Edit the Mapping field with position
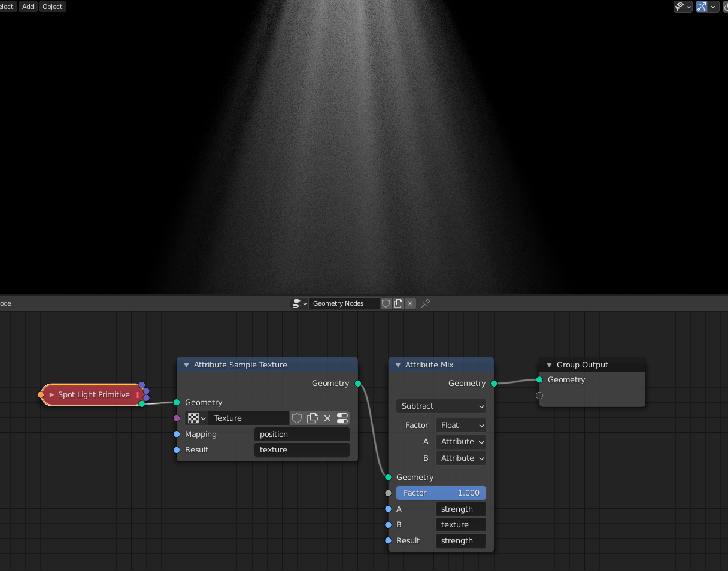728x571 pixels. click(302, 434)
